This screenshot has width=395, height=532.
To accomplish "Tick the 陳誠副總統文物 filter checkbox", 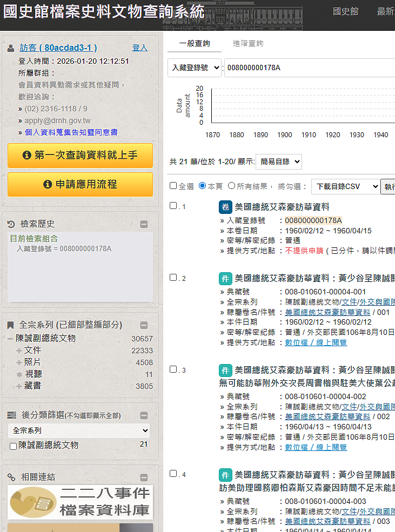I will pos(13,446).
